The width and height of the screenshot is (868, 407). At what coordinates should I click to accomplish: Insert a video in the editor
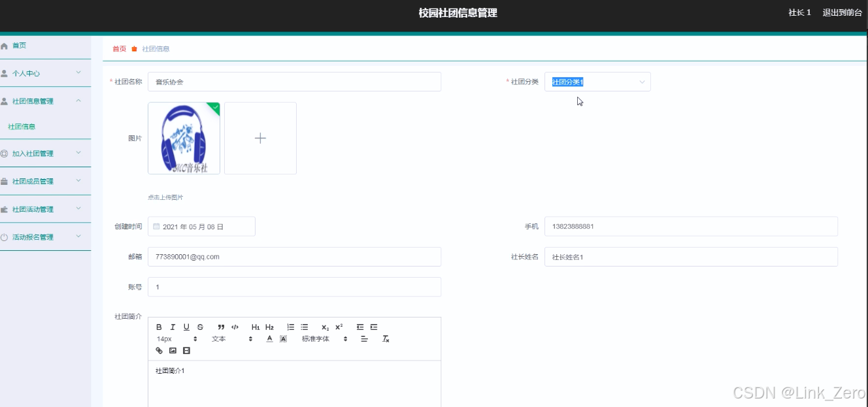tap(186, 351)
